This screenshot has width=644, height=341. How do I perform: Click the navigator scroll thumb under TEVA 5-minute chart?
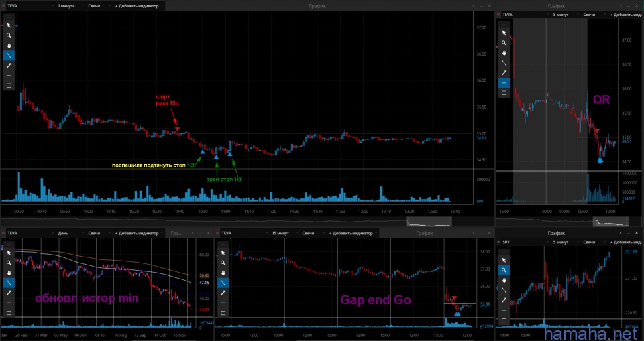[610, 222]
